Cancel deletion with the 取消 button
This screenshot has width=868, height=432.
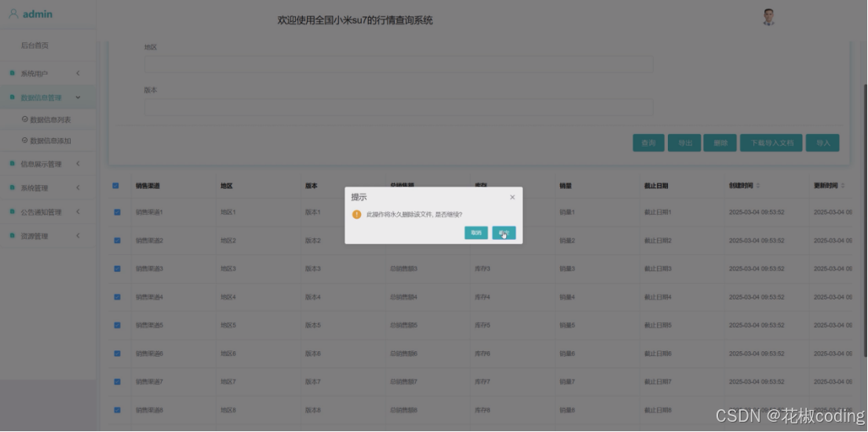pyautogui.click(x=476, y=233)
